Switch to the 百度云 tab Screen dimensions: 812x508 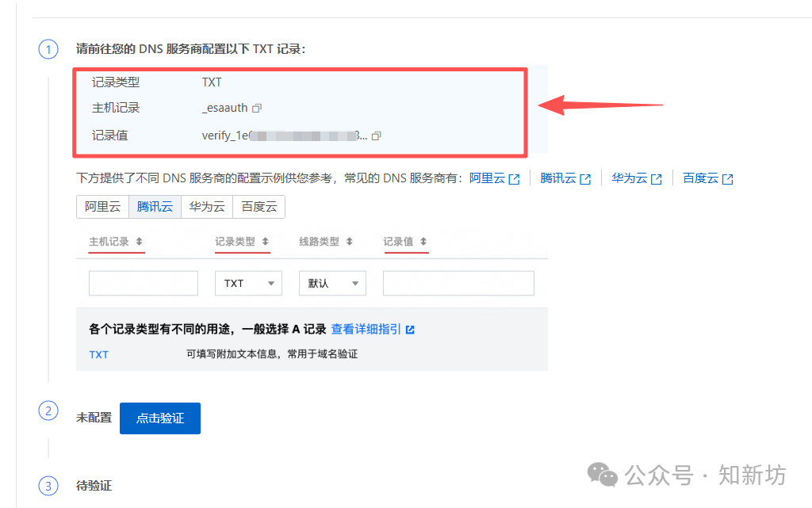[x=259, y=207]
